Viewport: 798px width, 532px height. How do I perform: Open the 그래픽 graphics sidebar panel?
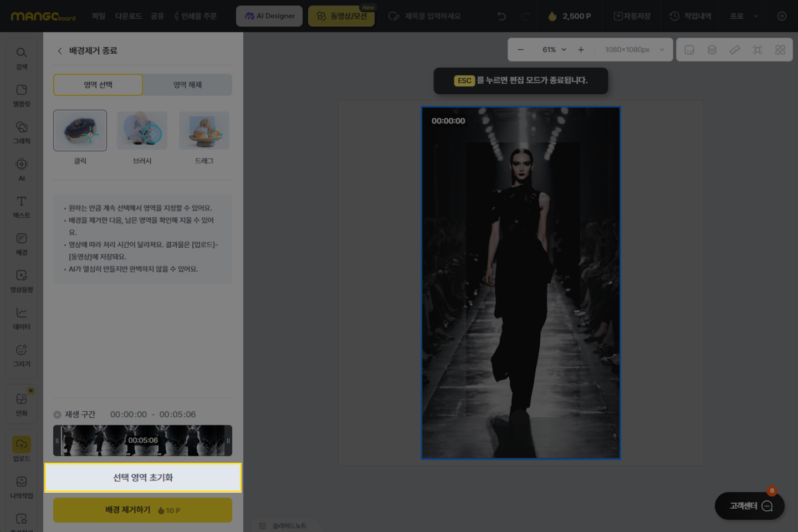[x=22, y=132]
